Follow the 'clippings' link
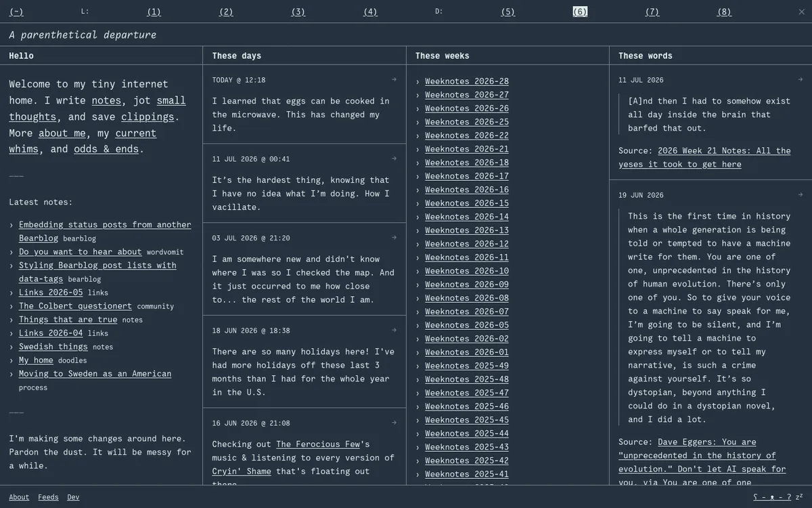Viewport: 812px width, 508px height. coord(148,117)
